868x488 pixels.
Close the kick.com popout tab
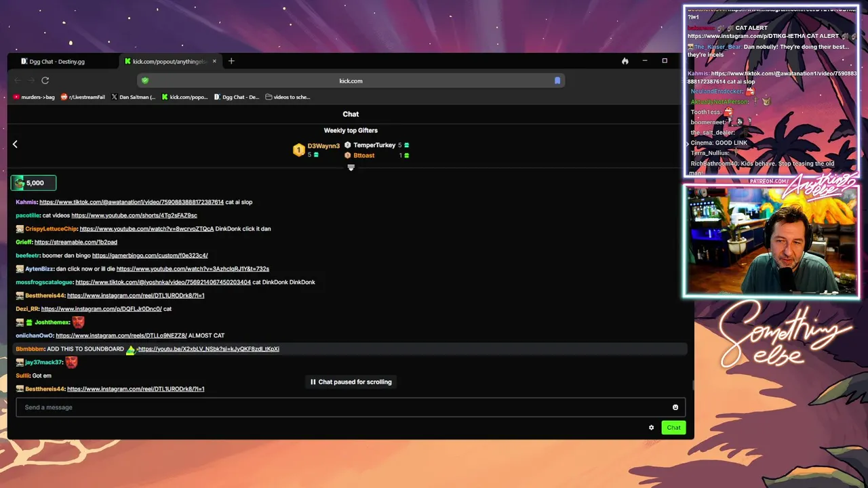tap(214, 61)
